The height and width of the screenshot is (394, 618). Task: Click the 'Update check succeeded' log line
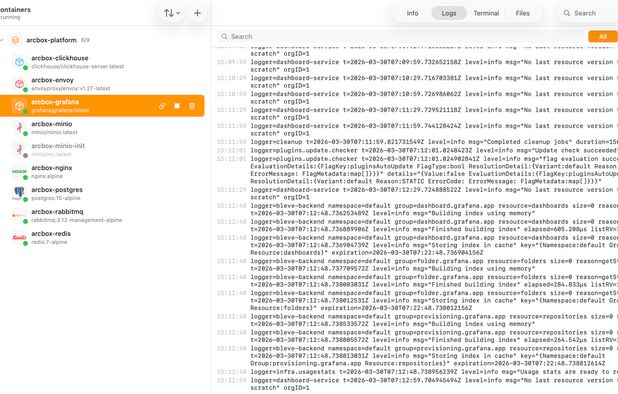(417, 150)
